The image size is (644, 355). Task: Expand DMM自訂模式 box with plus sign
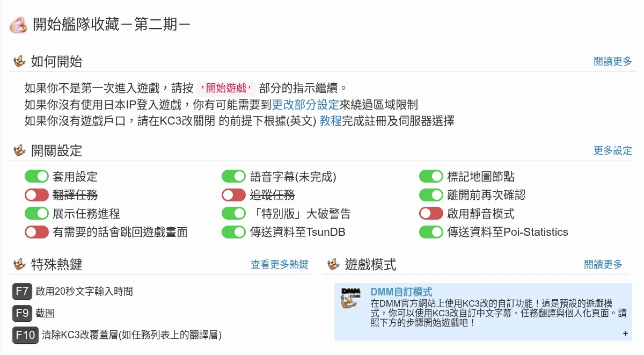[625, 334]
